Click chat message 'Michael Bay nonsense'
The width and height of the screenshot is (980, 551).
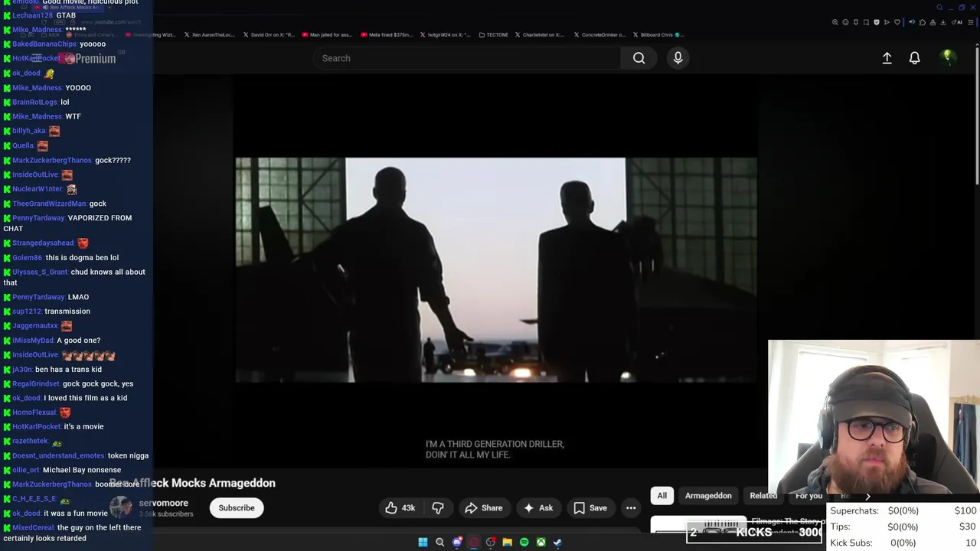click(82, 470)
